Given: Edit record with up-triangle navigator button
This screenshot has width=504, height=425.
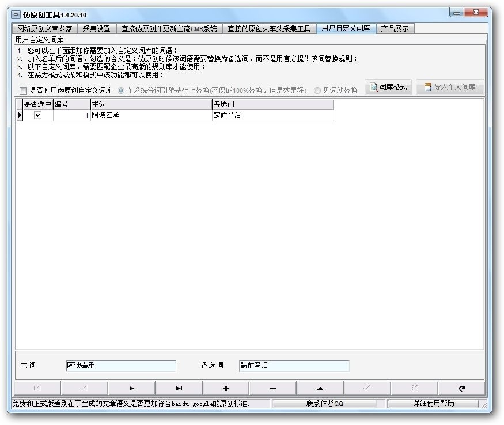Looking at the screenshot, I should click(x=320, y=388).
